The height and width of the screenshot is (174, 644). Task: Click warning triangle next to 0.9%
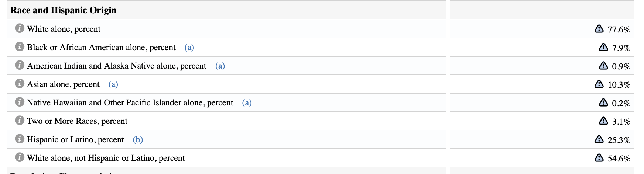(603, 66)
